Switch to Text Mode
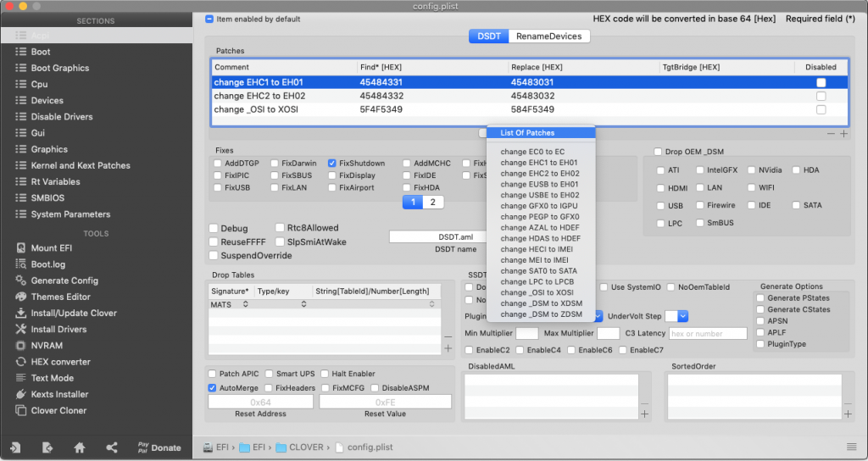This screenshot has height=461, width=868. click(x=52, y=378)
